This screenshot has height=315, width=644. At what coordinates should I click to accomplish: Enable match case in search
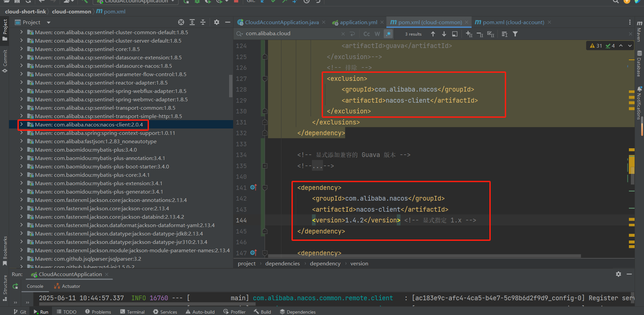click(366, 34)
